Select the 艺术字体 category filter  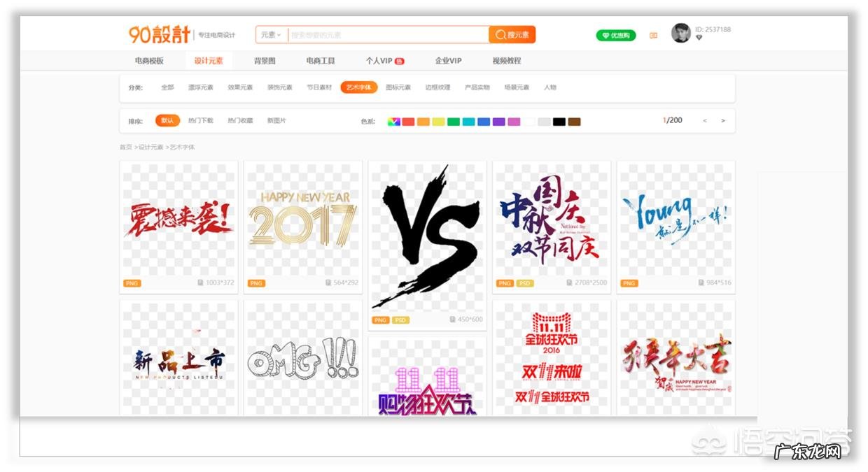[359, 87]
